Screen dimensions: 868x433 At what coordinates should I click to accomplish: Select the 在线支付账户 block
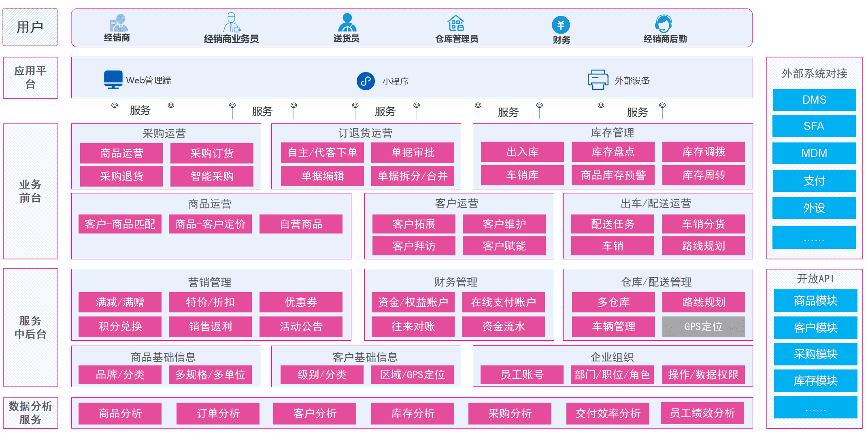pos(503,302)
